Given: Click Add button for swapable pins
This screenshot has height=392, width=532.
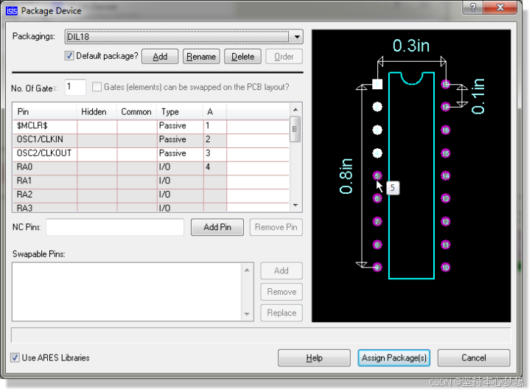Looking at the screenshot, I should click(281, 271).
